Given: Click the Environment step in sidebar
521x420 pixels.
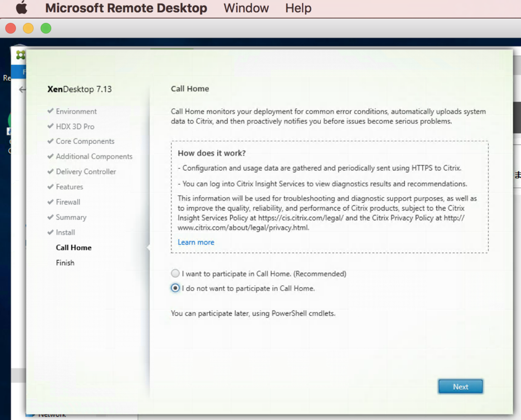Looking at the screenshot, I should [76, 111].
